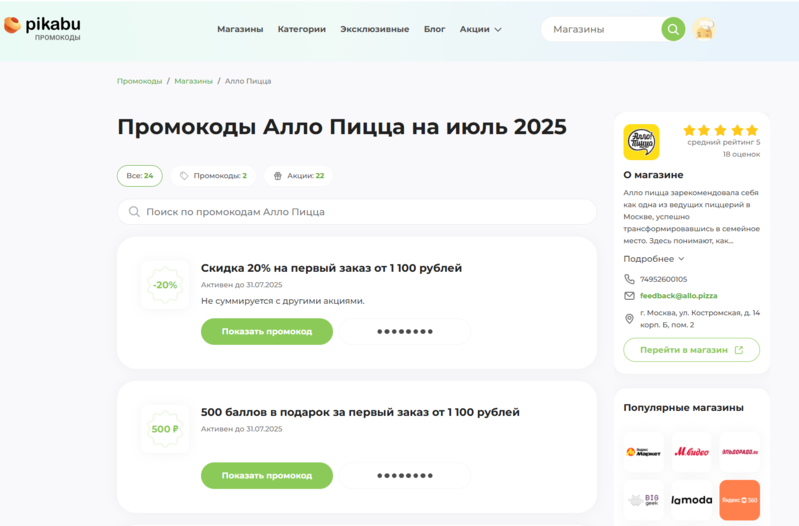Open the Яндекс Маркет store tile
The width and height of the screenshot is (799, 526).
(x=643, y=452)
